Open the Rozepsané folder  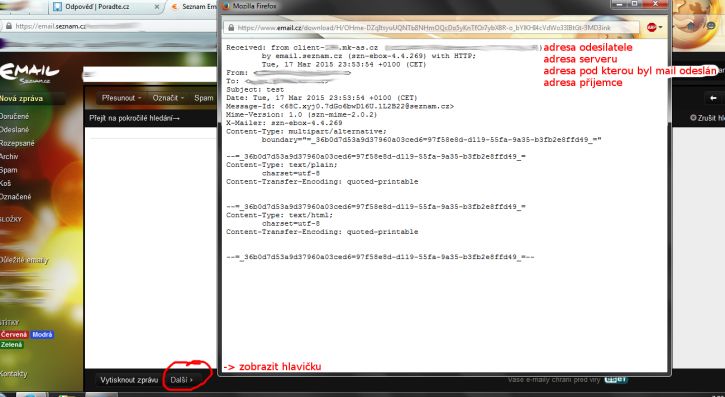pos(17,143)
